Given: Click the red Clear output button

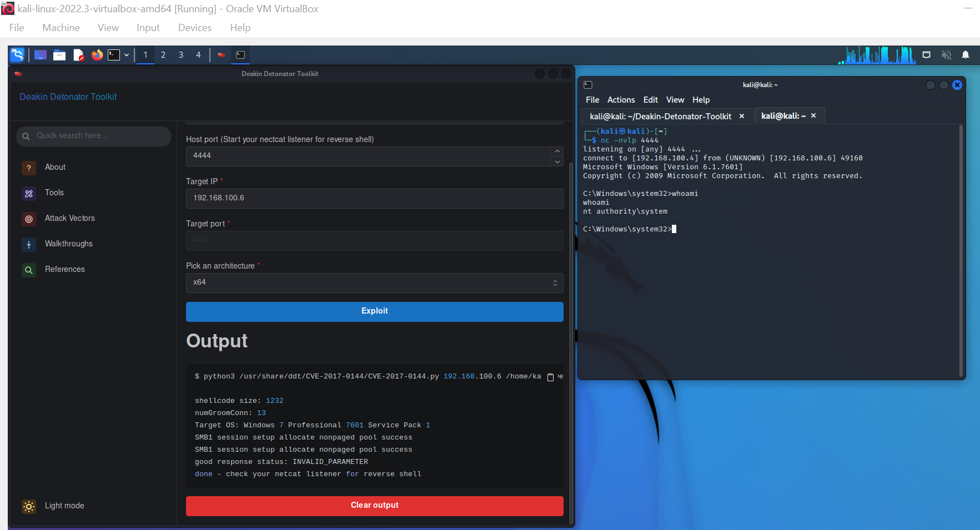Looking at the screenshot, I should click(375, 506).
